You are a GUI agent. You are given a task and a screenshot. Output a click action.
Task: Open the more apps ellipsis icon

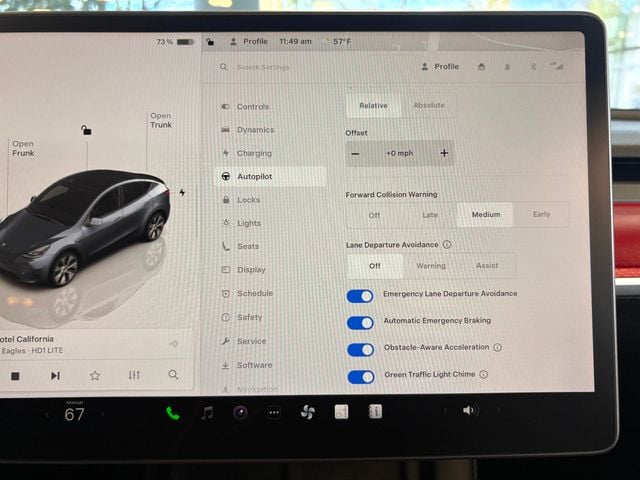click(274, 412)
